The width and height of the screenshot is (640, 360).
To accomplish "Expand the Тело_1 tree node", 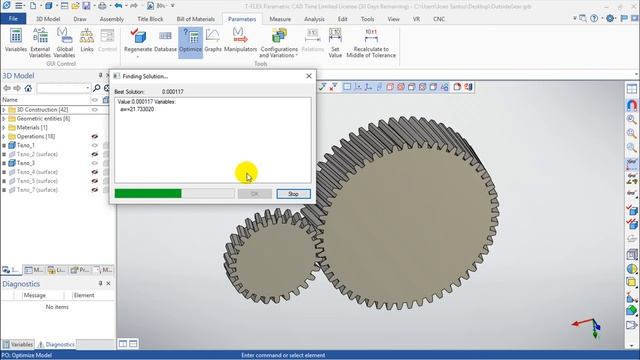I will pyautogui.click(x=4, y=145).
